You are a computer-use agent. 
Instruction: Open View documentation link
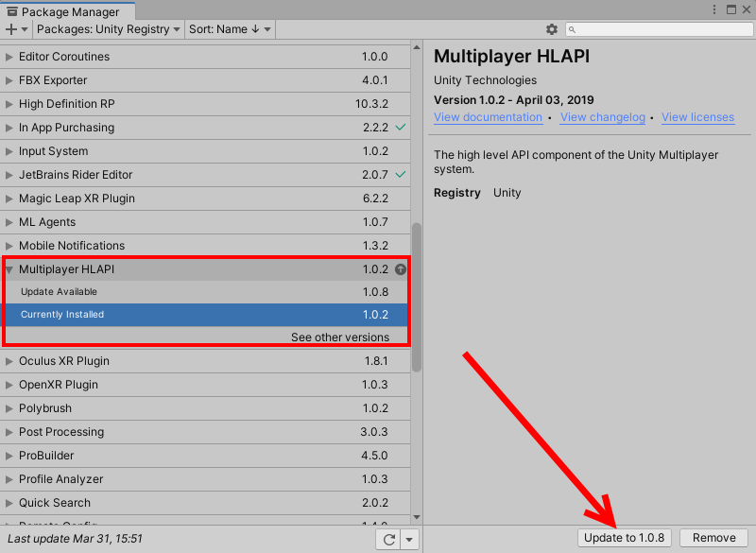[x=488, y=117]
